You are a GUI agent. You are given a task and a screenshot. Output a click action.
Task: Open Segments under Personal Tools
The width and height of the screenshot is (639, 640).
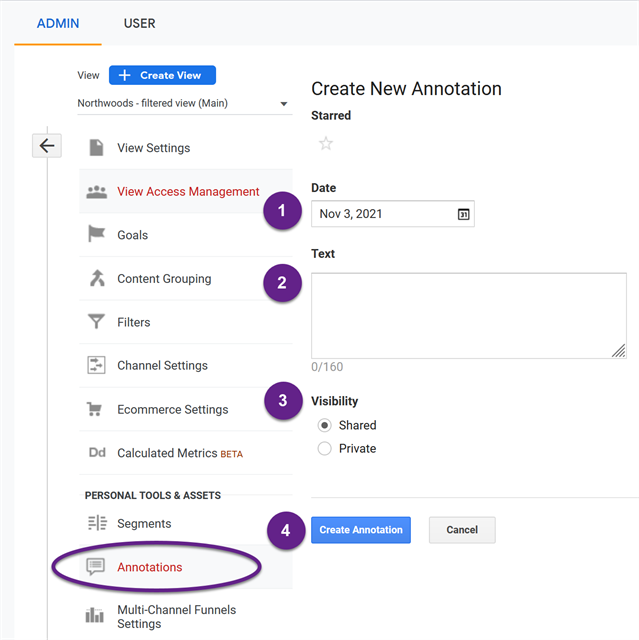point(186,523)
